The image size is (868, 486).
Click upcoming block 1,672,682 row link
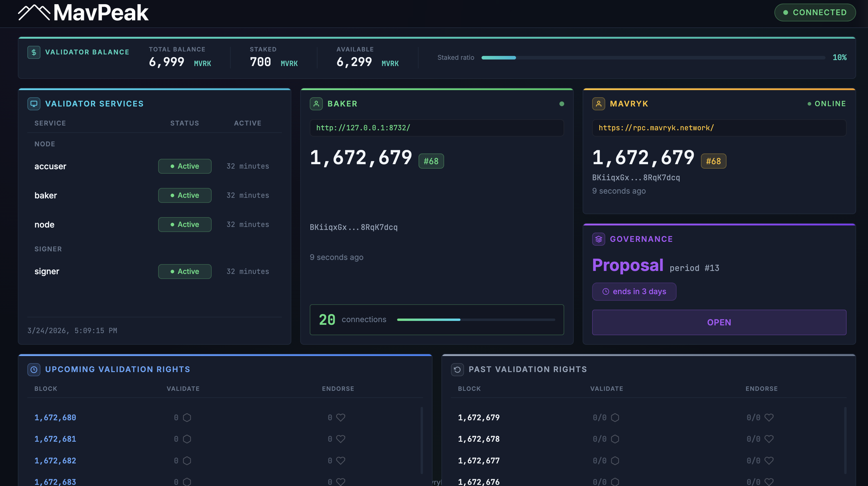[55, 460]
